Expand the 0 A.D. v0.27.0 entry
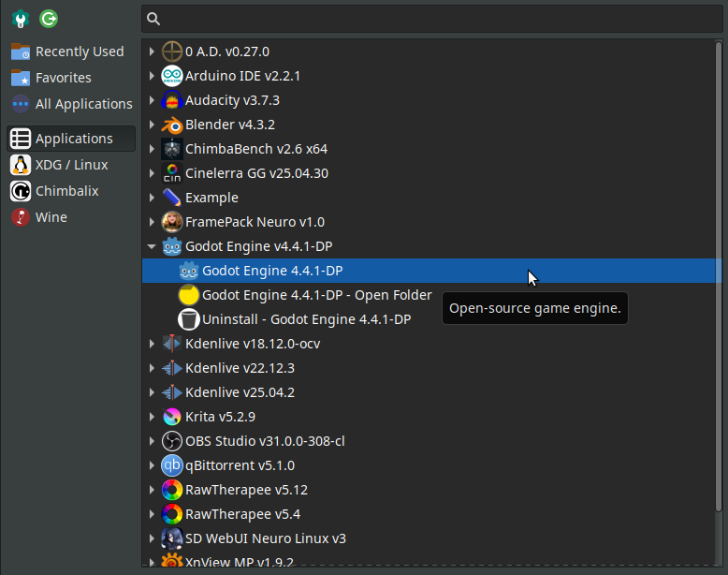Image resolution: width=728 pixels, height=575 pixels. 152,52
